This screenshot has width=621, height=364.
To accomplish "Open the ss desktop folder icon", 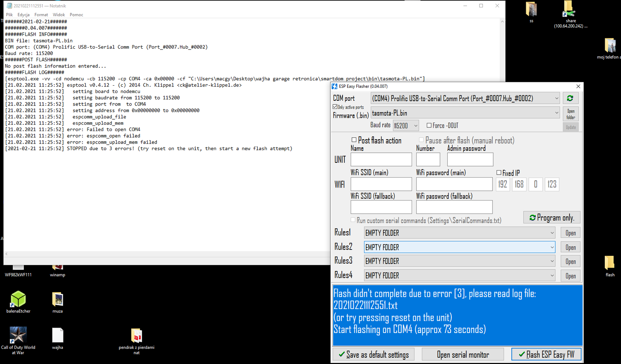I will [531, 12].
